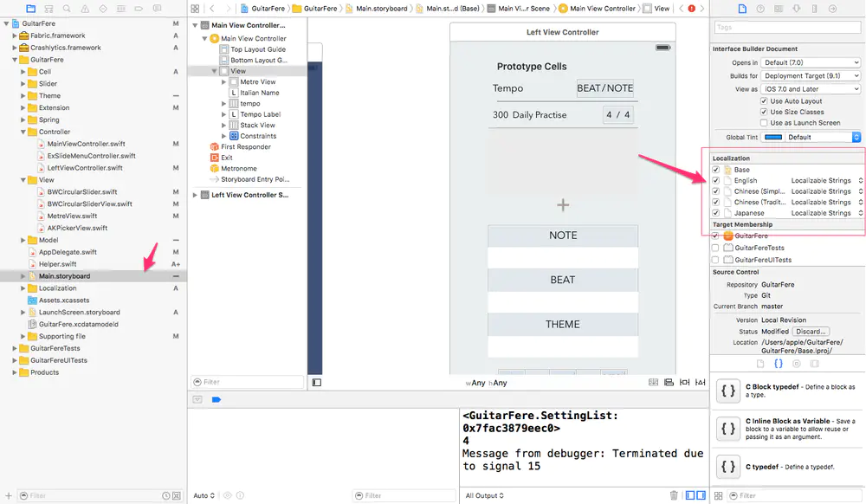Open the Breakpoint navigator icon
The width and height of the screenshot is (866, 504).
click(x=139, y=9)
